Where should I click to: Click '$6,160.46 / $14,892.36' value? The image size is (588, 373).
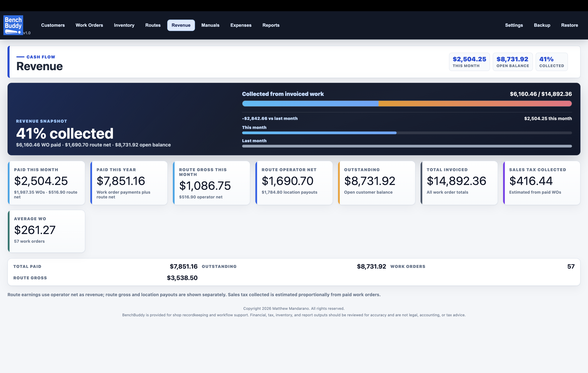click(x=541, y=94)
